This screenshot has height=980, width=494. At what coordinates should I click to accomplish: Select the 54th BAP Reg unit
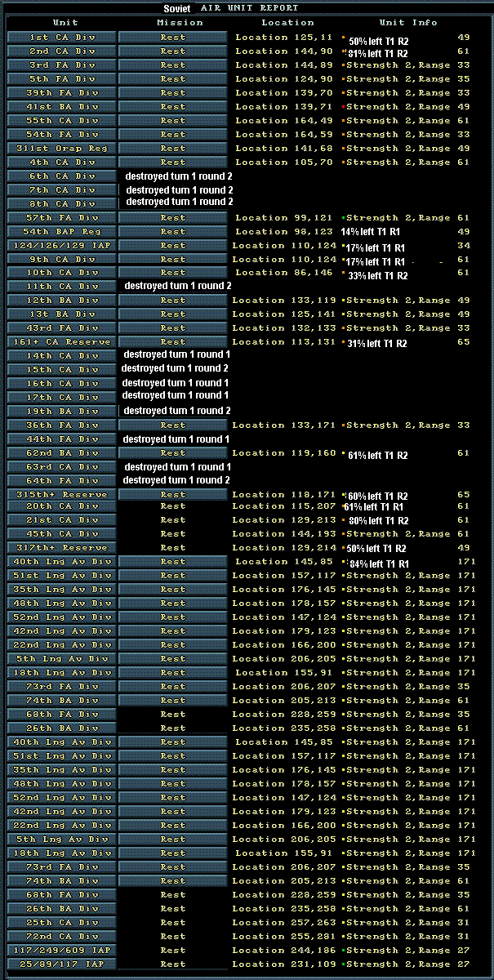tap(62, 232)
